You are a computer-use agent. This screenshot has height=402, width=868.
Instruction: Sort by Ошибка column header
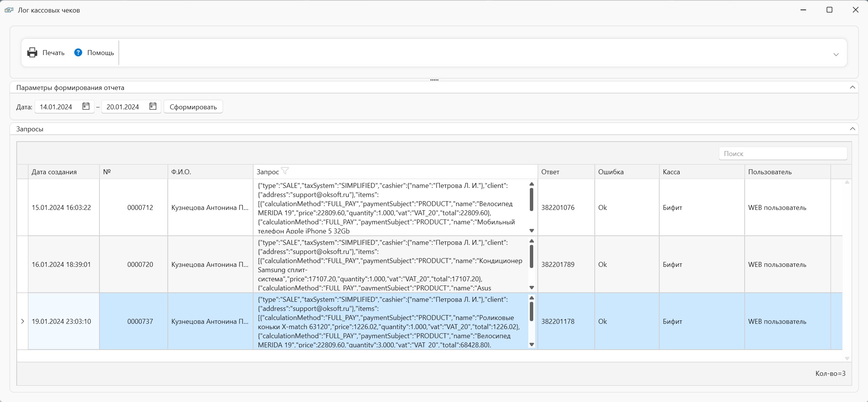tap(627, 172)
